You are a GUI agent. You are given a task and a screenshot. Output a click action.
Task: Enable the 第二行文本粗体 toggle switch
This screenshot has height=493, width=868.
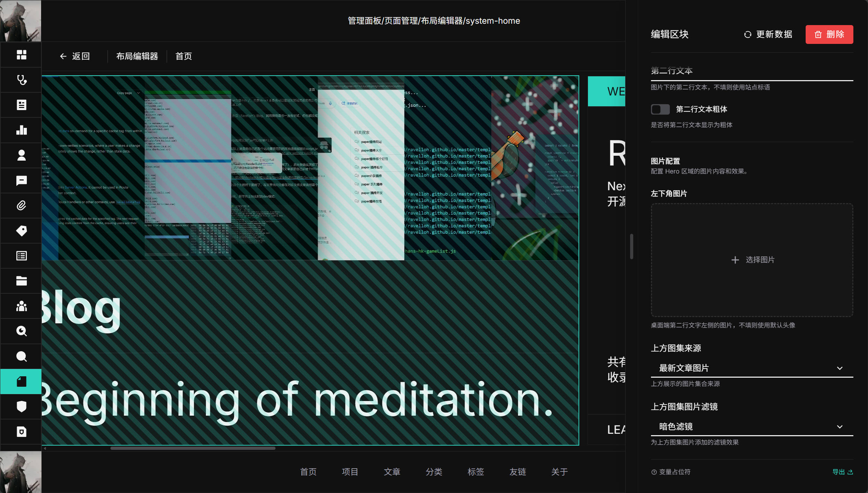click(660, 109)
